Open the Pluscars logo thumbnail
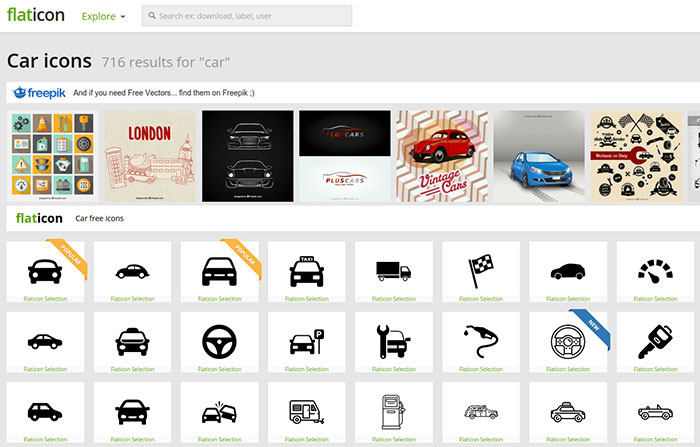The height and width of the screenshot is (447, 700). (x=345, y=156)
